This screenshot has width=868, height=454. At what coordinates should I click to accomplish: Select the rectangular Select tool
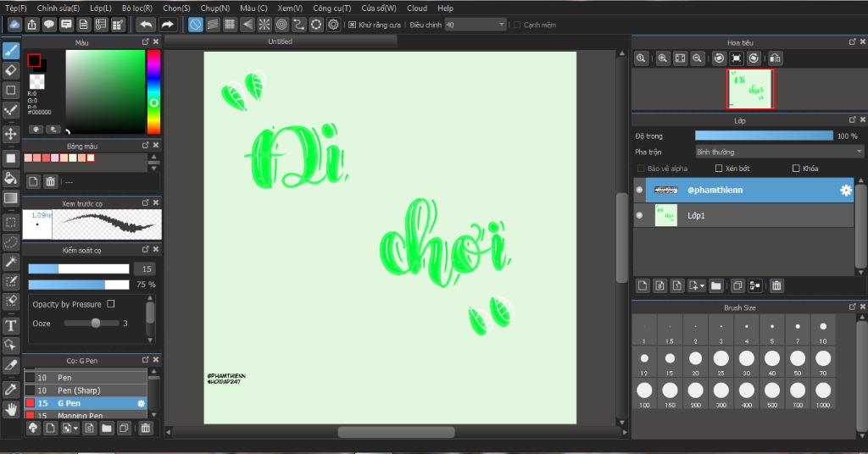(11, 222)
